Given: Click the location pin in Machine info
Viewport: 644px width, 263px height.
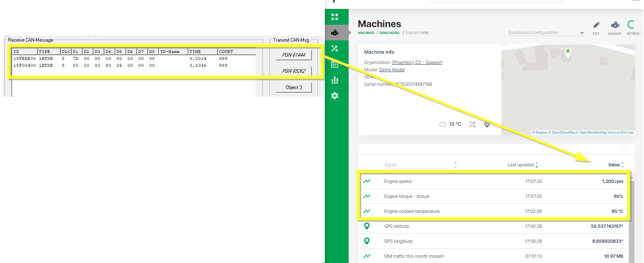Looking at the screenshot, I should click(x=487, y=124).
